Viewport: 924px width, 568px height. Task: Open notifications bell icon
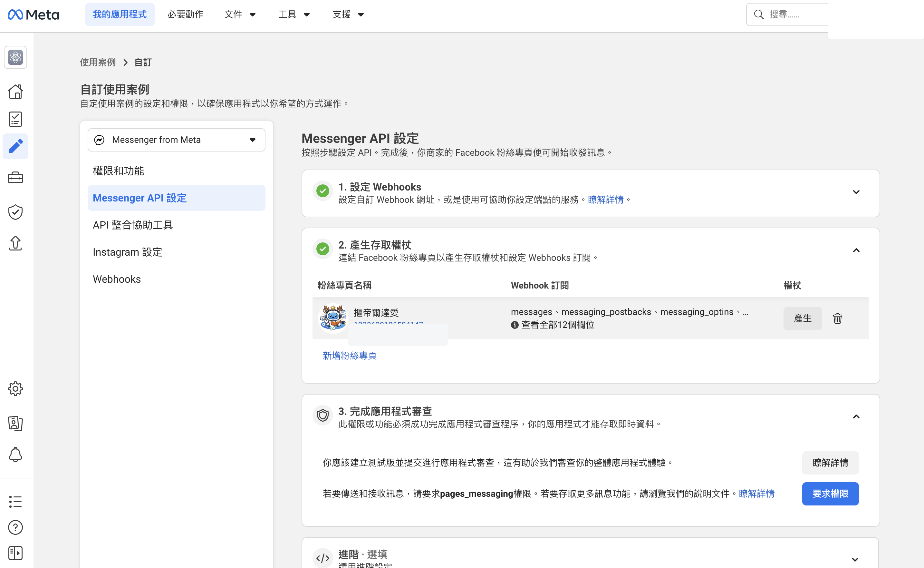15,455
